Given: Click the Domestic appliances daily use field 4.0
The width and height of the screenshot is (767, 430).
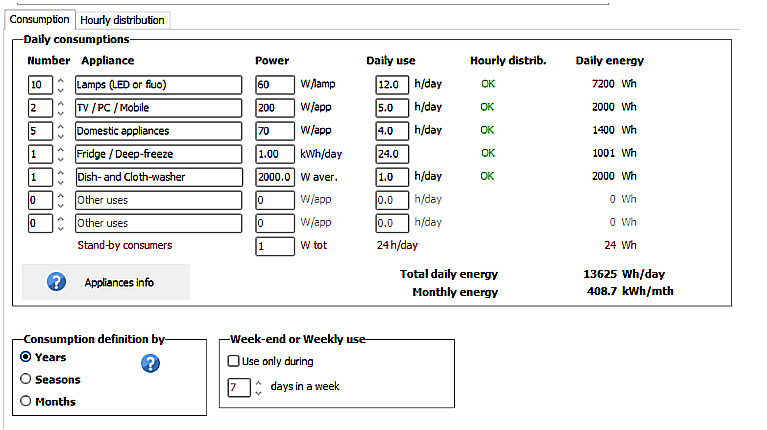Looking at the screenshot, I should tap(392, 131).
